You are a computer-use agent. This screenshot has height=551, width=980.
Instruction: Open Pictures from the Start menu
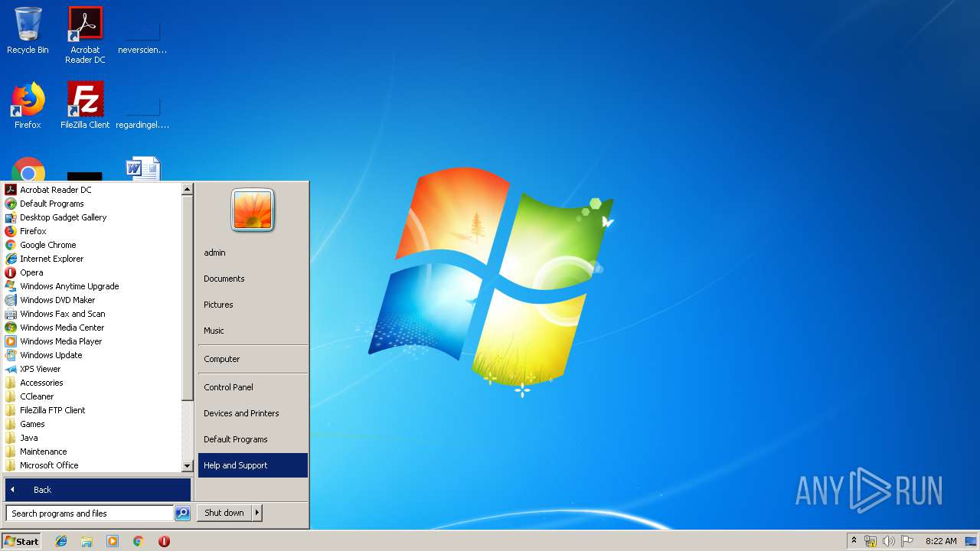pos(253,305)
